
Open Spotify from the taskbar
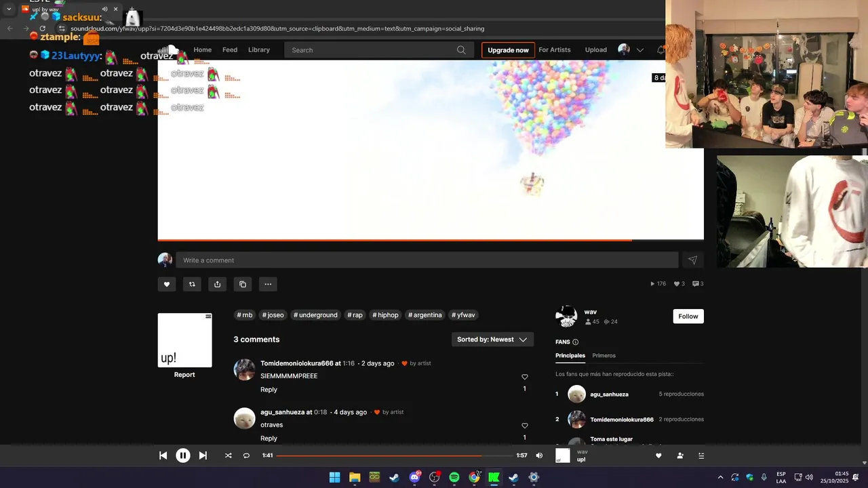click(x=454, y=477)
